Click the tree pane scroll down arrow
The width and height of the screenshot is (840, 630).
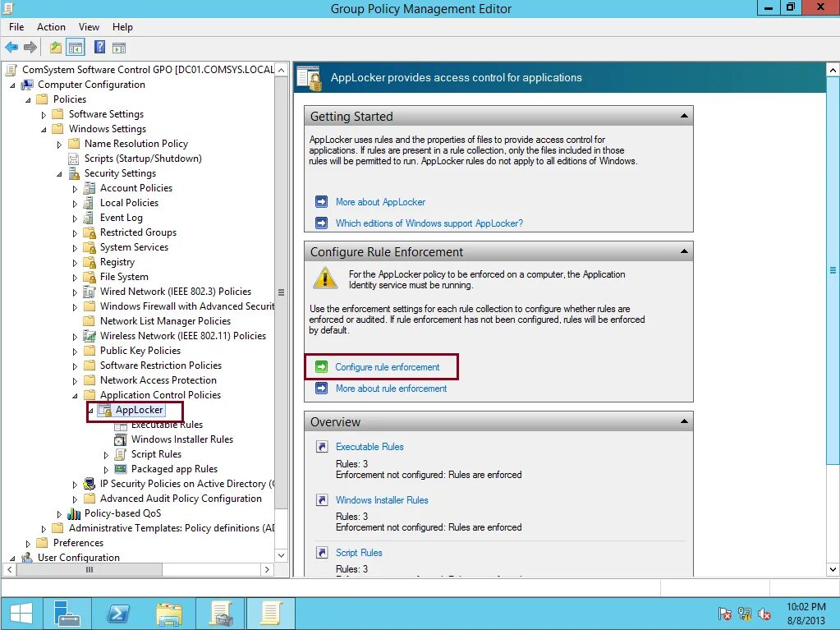coord(282,555)
